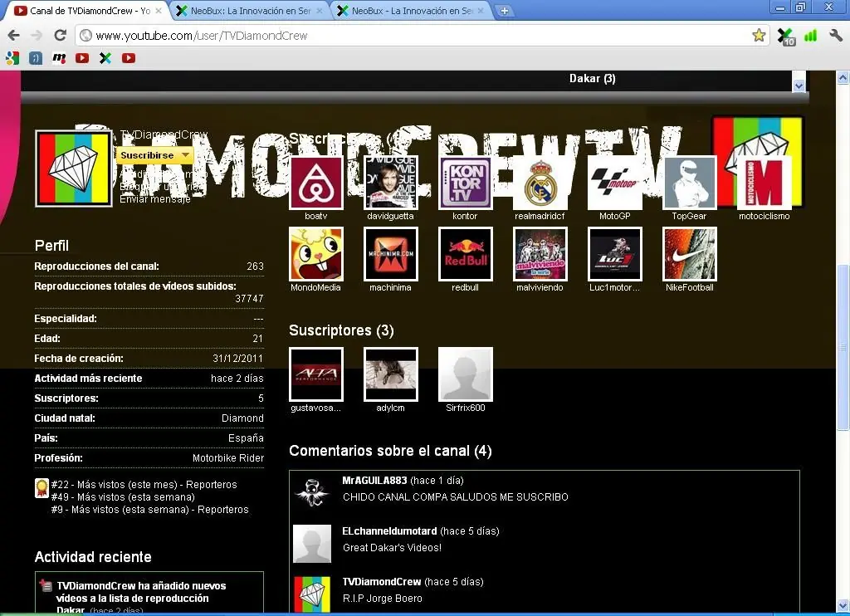Switch to the 'NeoBux: La Innovación' tab

click(x=249, y=10)
